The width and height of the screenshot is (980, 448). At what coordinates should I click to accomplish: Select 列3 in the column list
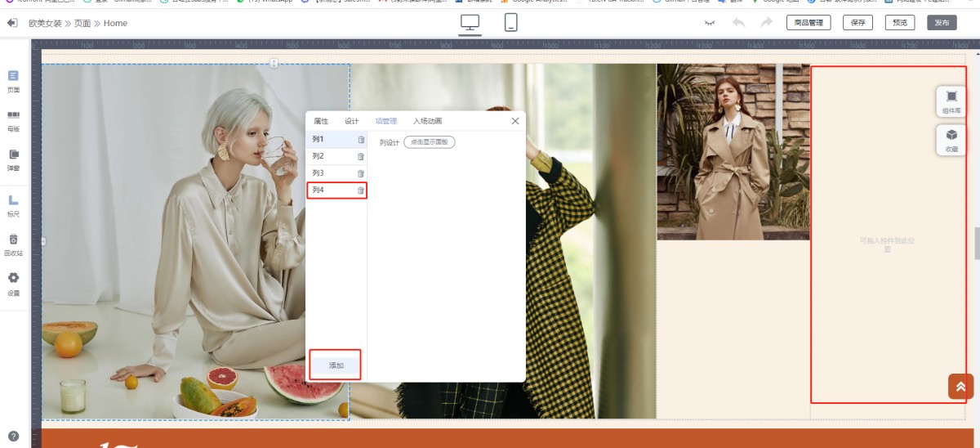(x=318, y=173)
